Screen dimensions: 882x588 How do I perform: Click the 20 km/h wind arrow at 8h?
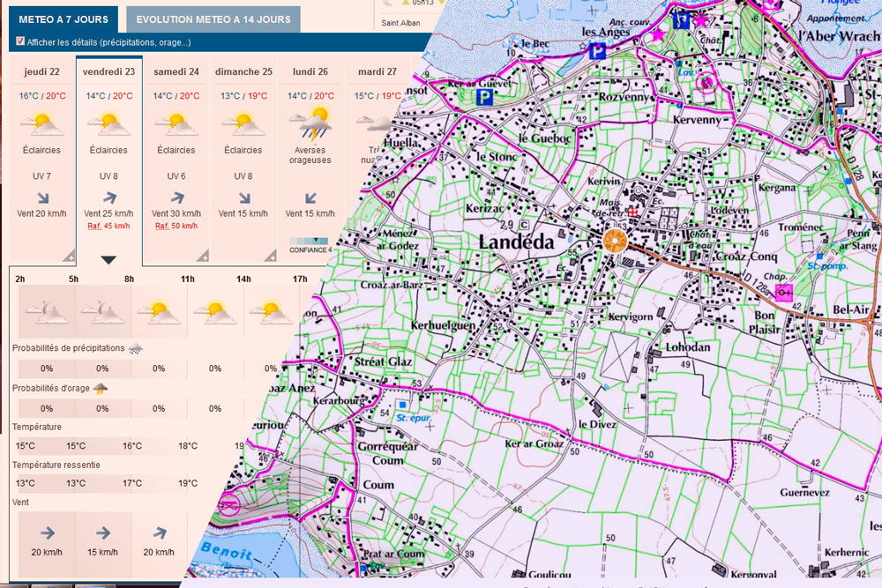[159, 533]
